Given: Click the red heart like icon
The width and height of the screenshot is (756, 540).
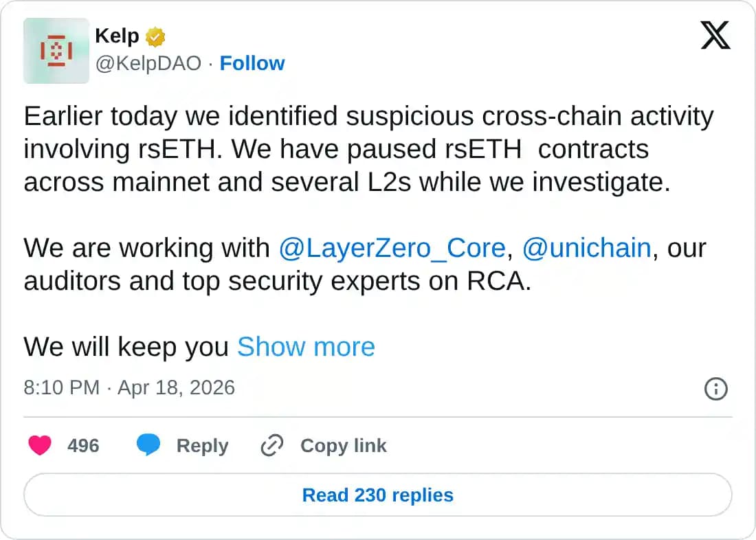Looking at the screenshot, I should tap(41, 445).
